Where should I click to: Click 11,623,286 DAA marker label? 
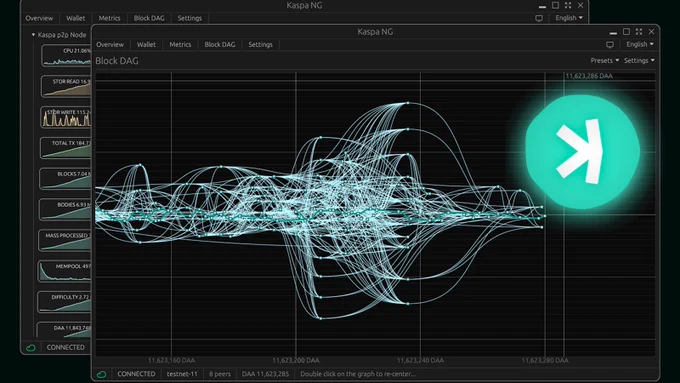pos(589,76)
